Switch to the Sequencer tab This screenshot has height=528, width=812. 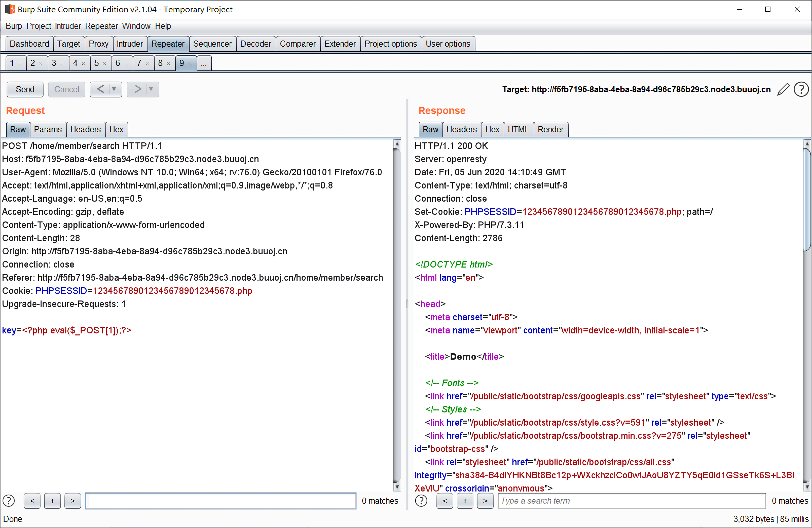pos(212,44)
